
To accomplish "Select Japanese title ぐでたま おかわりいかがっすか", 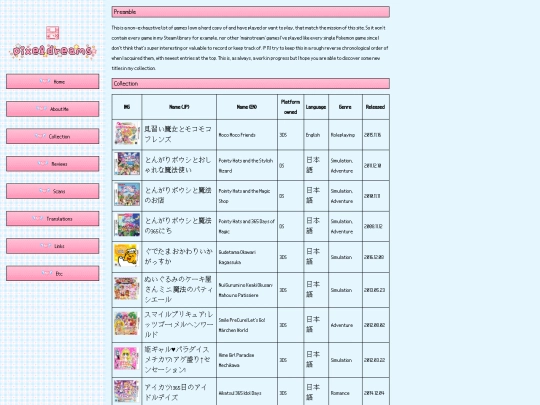I will [x=178, y=256].
